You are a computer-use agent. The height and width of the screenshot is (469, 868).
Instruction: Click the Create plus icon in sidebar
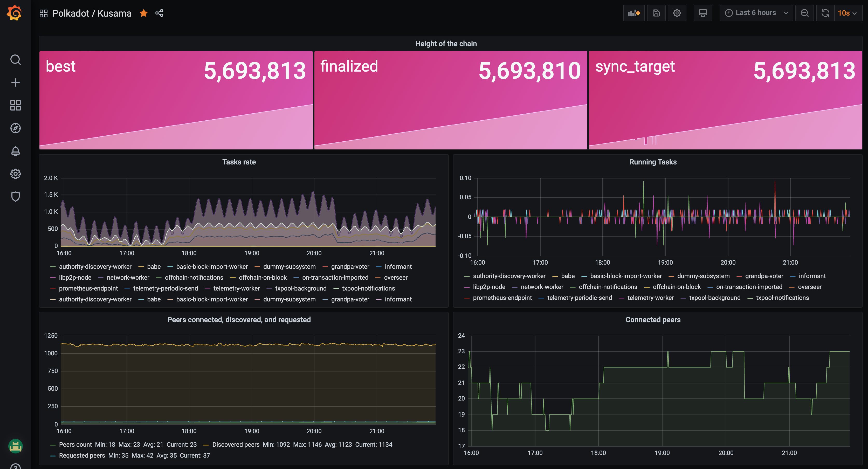tap(16, 82)
